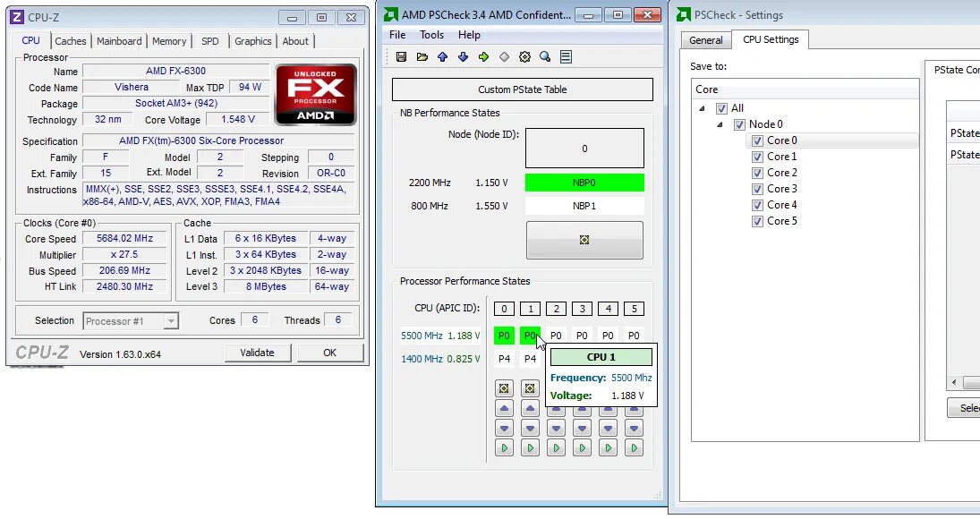The image size is (980, 519).
Task: Open the Tools menu in PSCheck
Action: point(432,35)
